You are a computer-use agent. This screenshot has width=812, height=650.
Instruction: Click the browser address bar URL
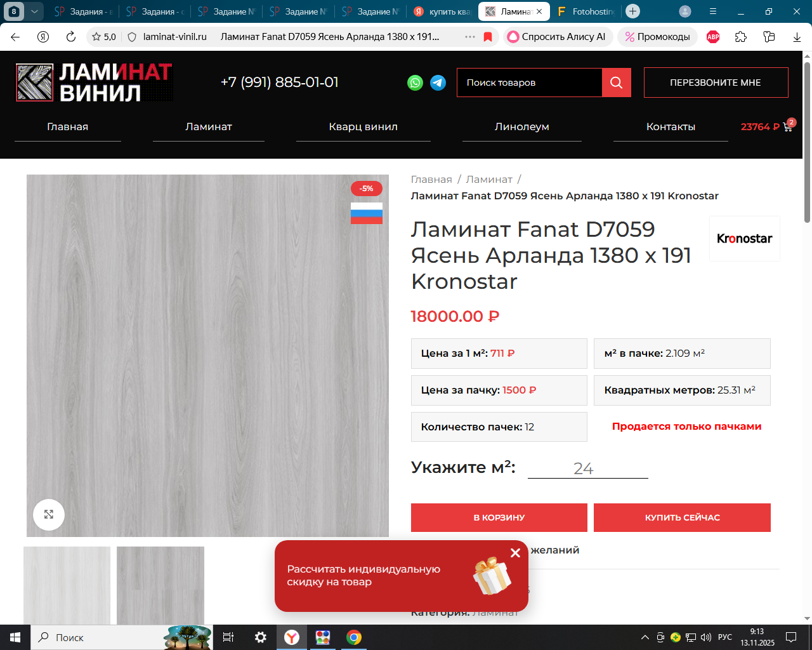coord(175,37)
